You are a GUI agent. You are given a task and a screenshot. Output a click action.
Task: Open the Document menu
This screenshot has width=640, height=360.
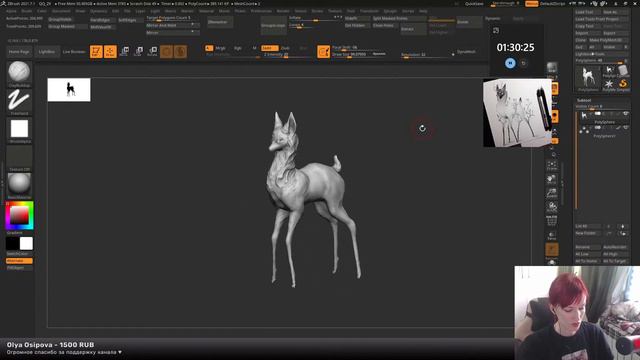pos(61,11)
